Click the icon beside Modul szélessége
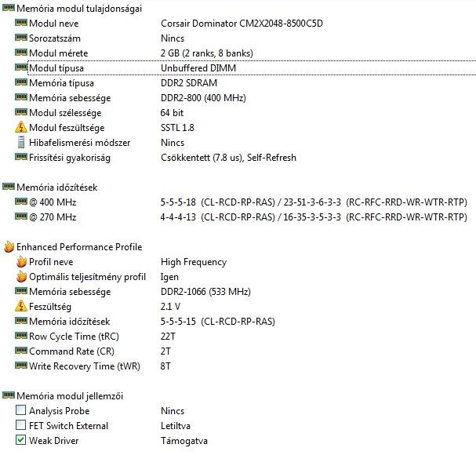The height and width of the screenshot is (455, 476). pos(21,111)
